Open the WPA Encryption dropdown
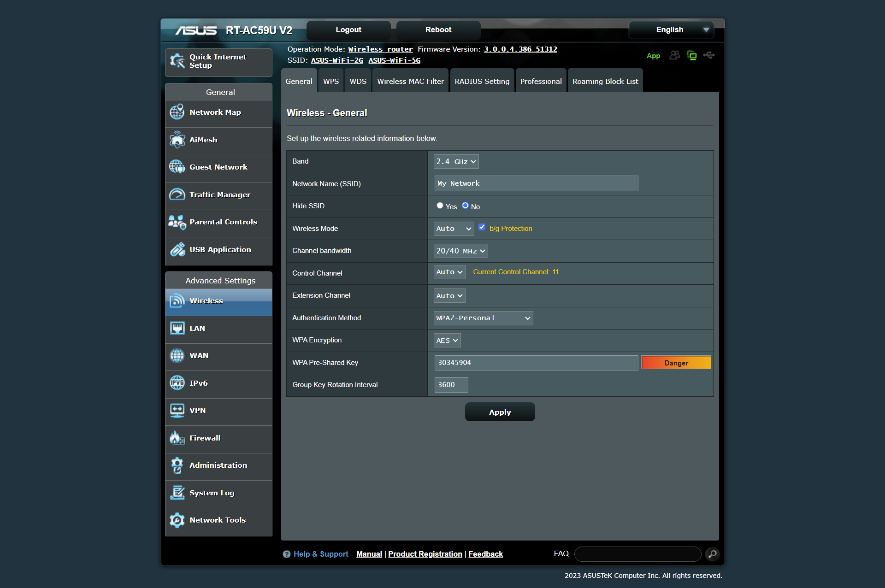This screenshot has width=885, height=588. (447, 341)
